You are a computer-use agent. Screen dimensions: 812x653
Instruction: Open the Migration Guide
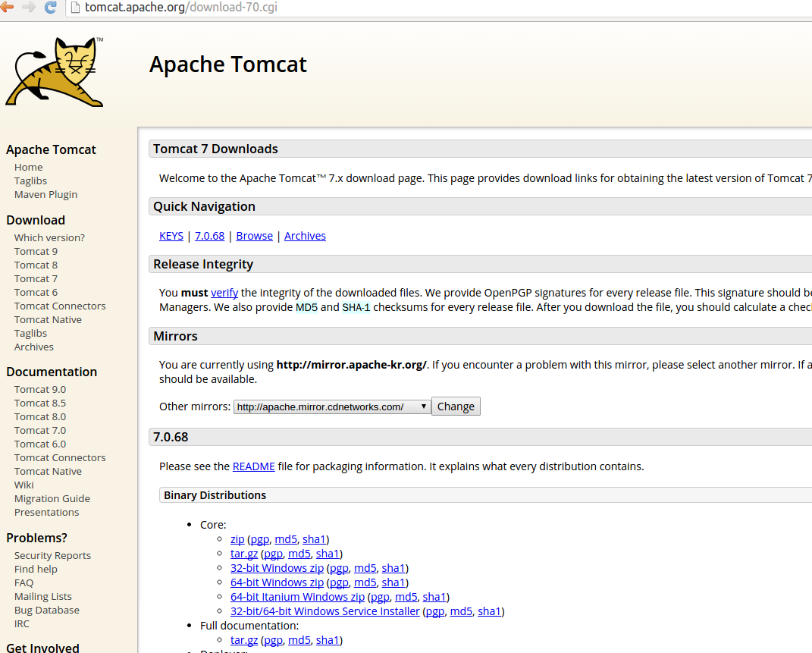[x=52, y=499]
